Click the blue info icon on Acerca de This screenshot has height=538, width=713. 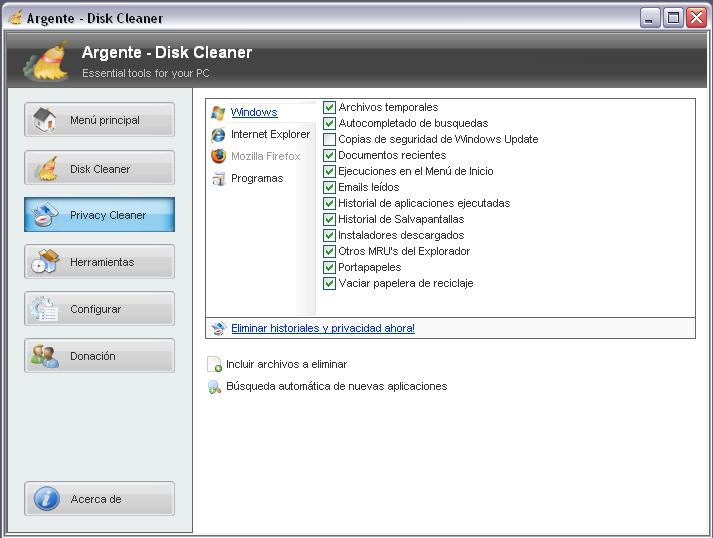pos(47,498)
